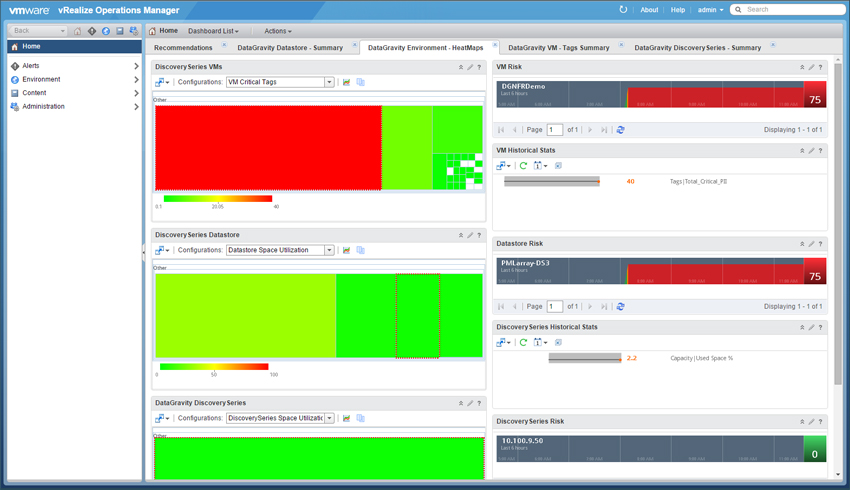Go to next page in VM Risk
Image resolution: width=850 pixels, height=490 pixels.
[x=590, y=130]
